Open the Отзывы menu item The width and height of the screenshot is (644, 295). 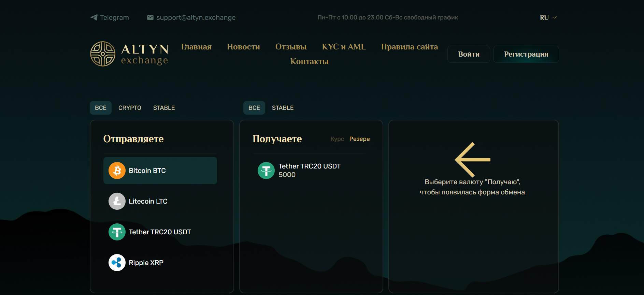pyautogui.click(x=291, y=47)
